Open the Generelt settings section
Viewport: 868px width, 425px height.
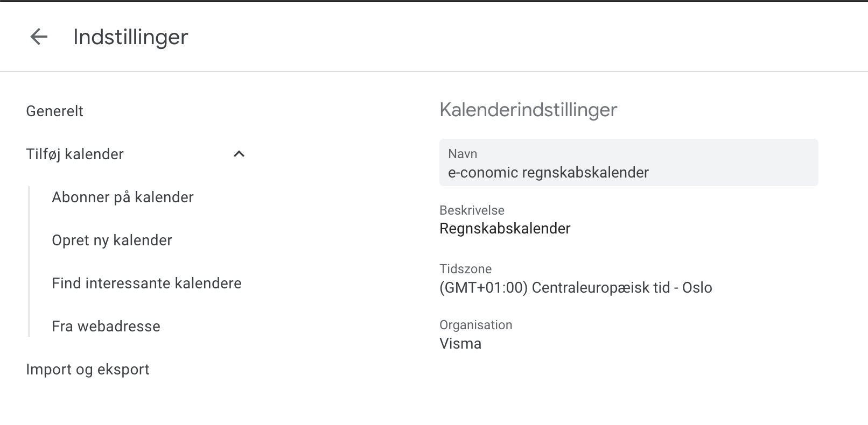point(55,111)
